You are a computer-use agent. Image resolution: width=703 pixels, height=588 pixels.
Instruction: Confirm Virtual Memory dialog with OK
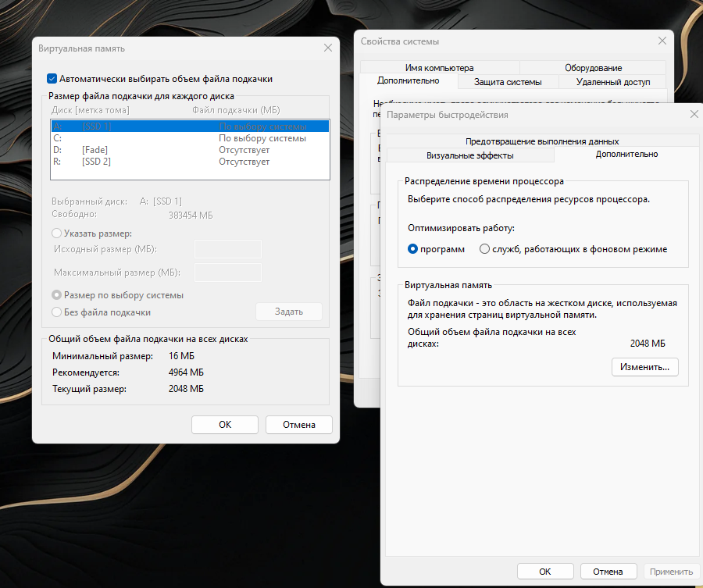pyautogui.click(x=225, y=425)
